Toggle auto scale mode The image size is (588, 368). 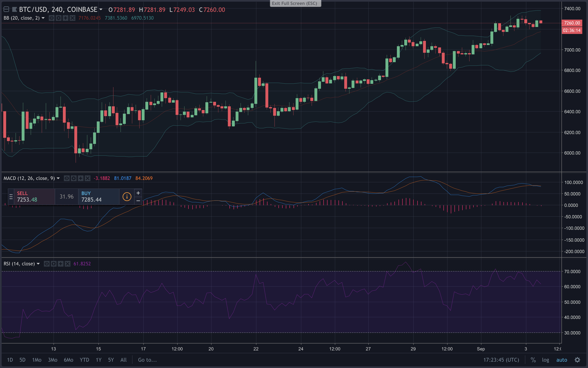(562, 360)
